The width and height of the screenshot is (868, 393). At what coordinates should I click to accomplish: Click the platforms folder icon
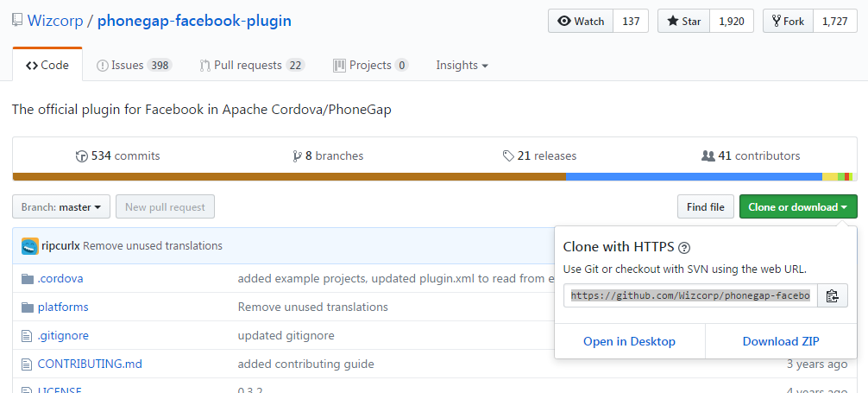(x=28, y=307)
